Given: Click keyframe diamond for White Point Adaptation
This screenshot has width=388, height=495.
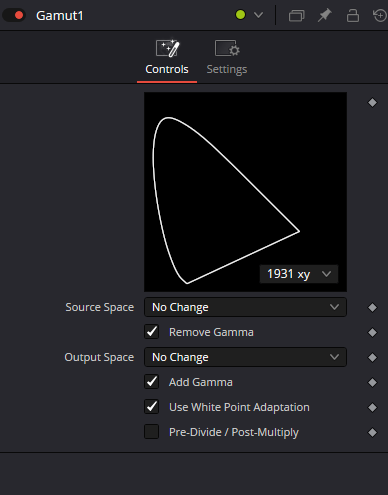Looking at the screenshot, I should [372, 407].
